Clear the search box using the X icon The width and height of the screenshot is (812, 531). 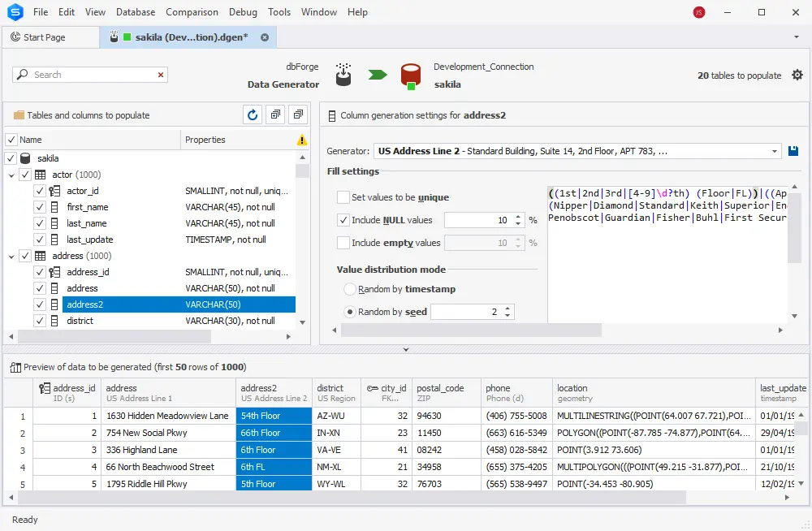pyautogui.click(x=158, y=74)
